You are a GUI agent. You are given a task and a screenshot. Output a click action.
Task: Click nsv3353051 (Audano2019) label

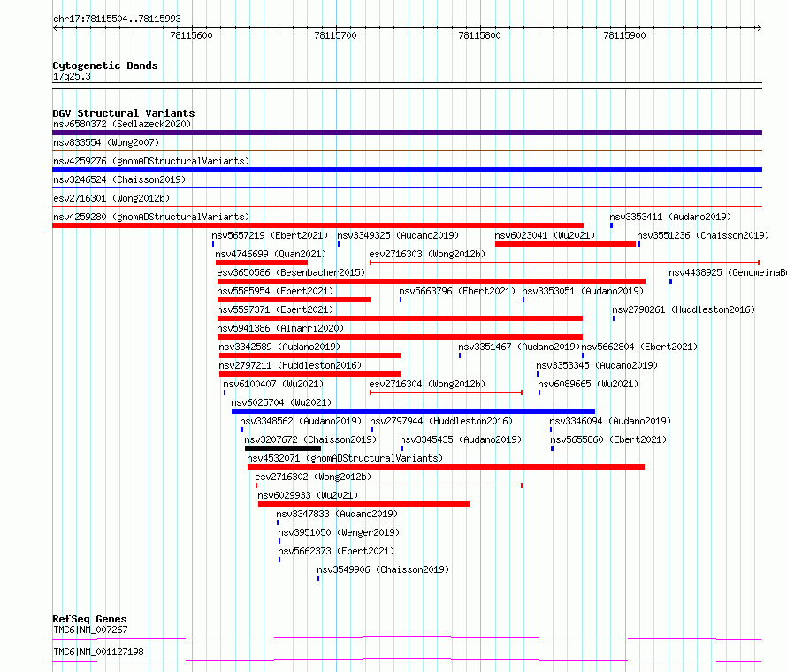(x=583, y=291)
